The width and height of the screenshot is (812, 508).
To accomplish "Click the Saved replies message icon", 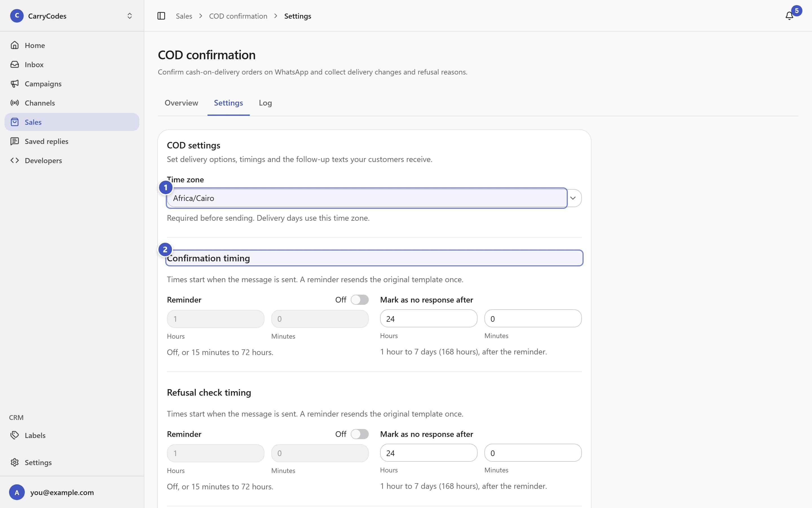I will [x=14, y=141].
